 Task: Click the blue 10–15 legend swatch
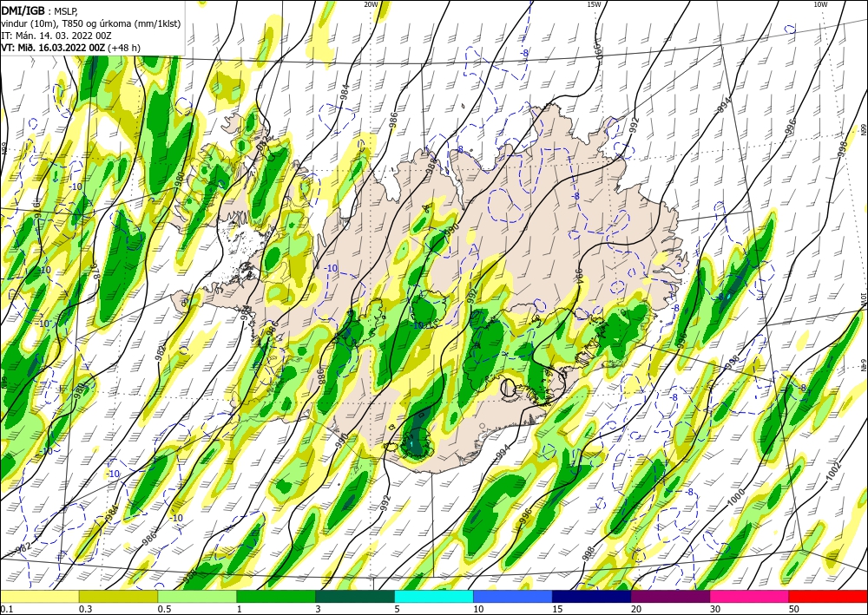(513, 596)
